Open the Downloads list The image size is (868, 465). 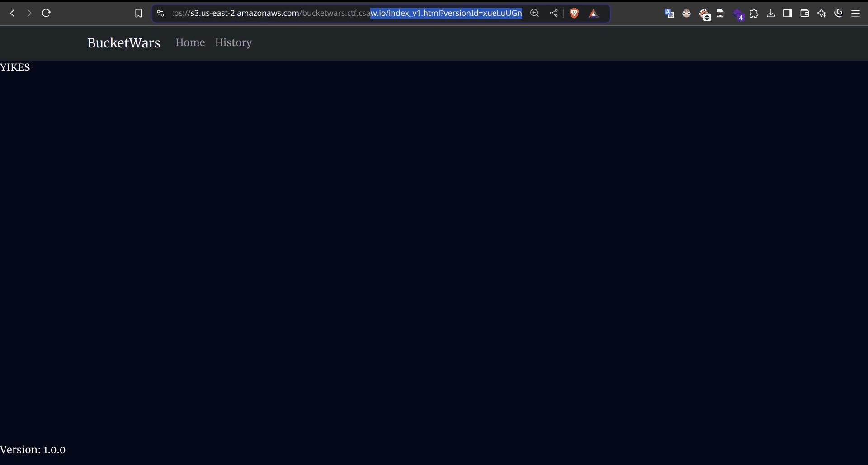click(770, 14)
